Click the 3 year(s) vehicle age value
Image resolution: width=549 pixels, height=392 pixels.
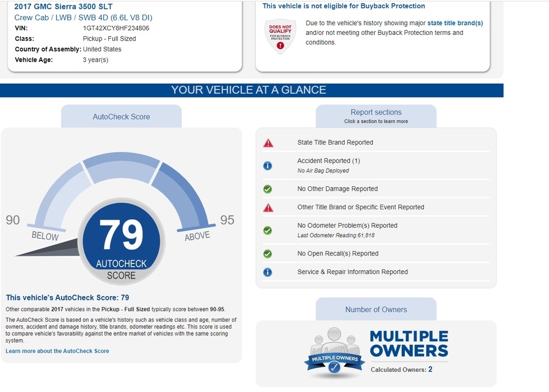pyautogui.click(x=95, y=60)
